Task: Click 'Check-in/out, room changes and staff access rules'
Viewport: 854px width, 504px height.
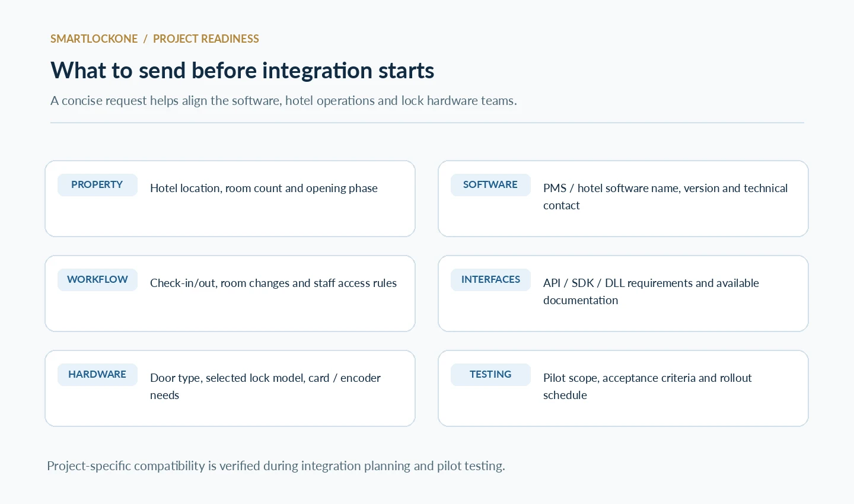Action: [273, 283]
